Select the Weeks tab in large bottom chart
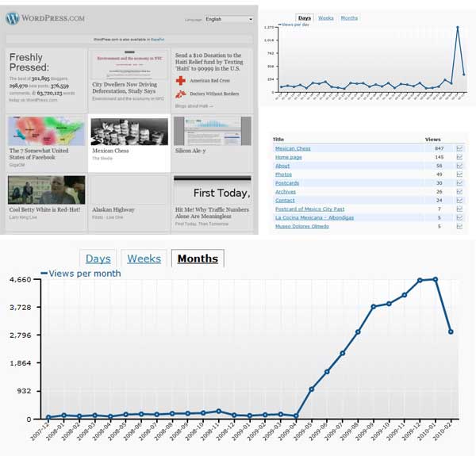Image resolution: width=476 pixels, height=456 pixels. click(144, 259)
